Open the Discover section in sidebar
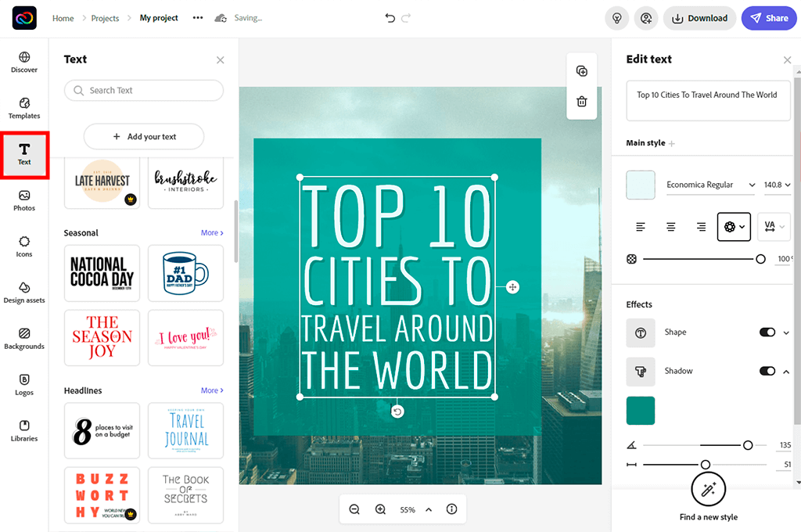The width and height of the screenshot is (801, 532). [24, 63]
